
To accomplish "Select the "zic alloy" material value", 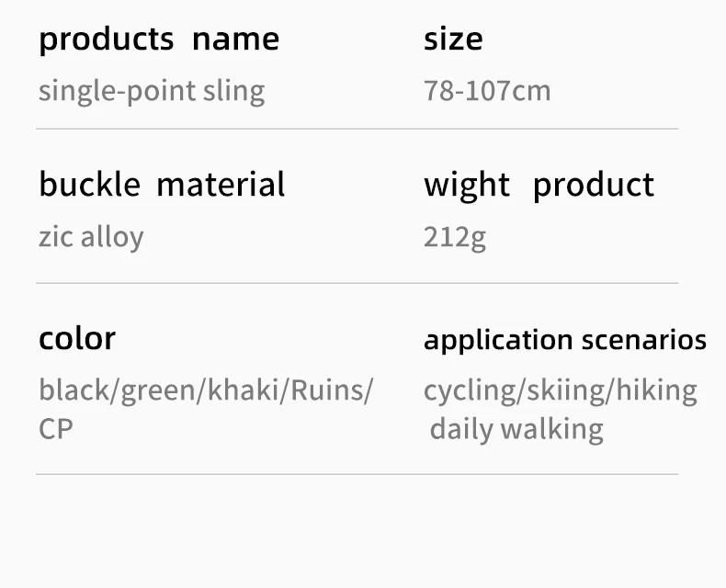I will pyautogui.click(x=91, y=237).
